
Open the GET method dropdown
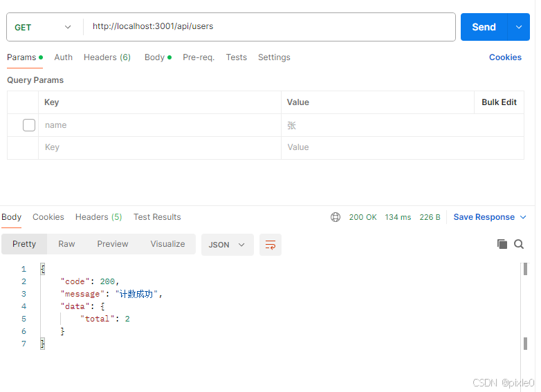[x=43, y=27]
